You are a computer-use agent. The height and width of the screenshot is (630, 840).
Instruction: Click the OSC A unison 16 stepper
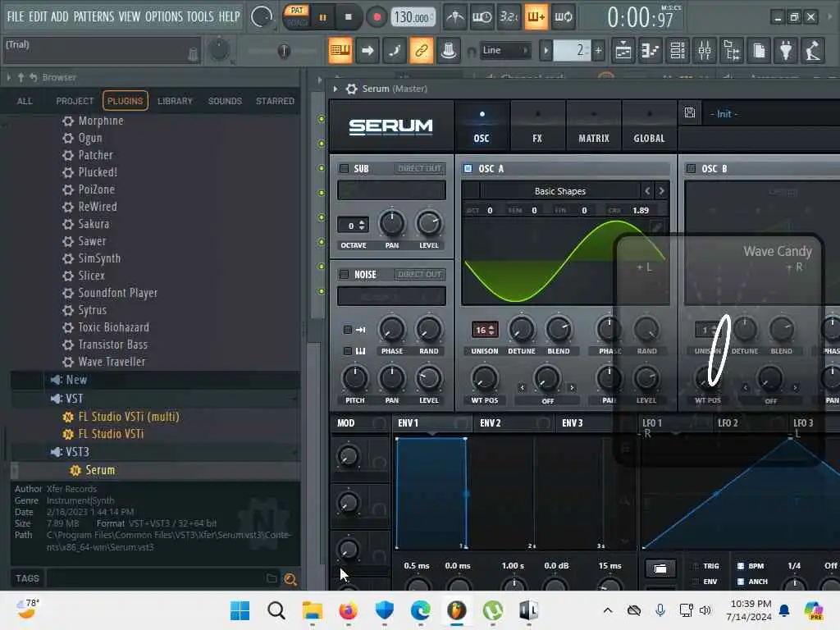pyautogui.click(x=485, y=330)
